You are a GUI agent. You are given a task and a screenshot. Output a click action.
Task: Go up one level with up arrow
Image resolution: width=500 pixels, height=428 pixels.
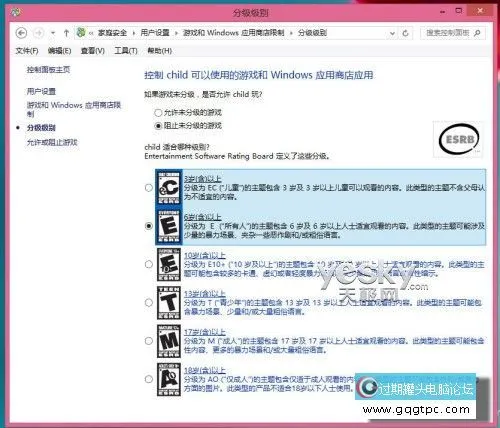66,33
